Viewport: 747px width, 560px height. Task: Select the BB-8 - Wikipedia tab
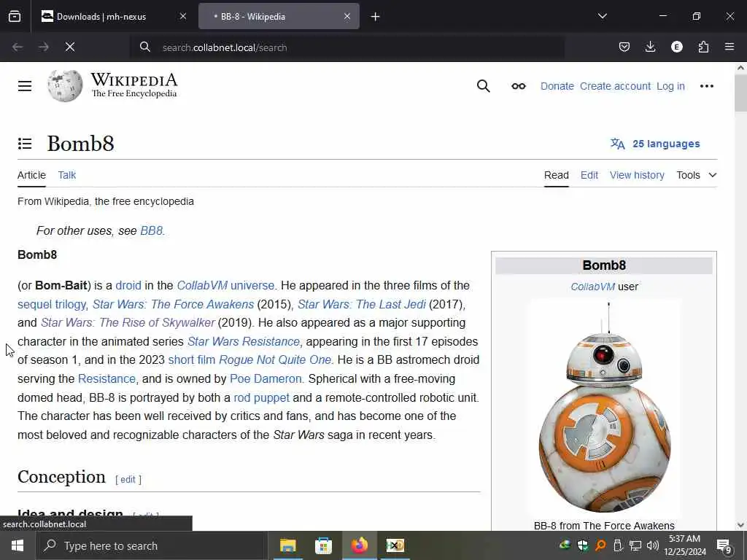279,17
